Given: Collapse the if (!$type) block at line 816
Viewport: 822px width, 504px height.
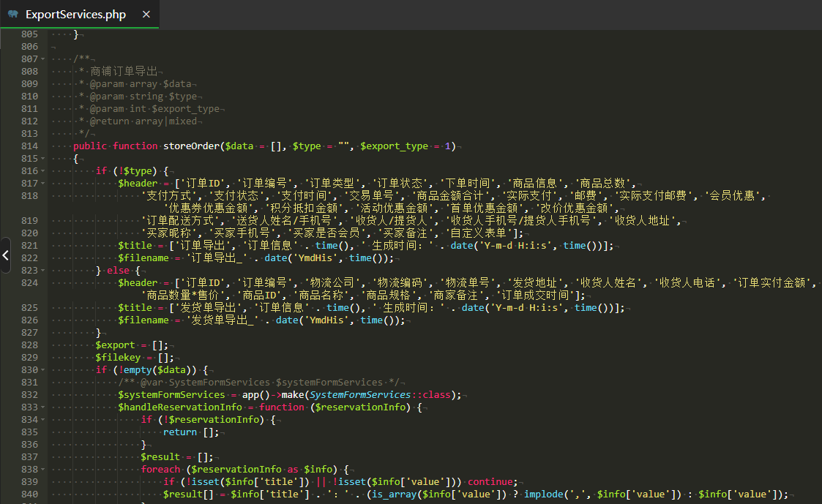Looking at the screenshot, I should click(x=43, y=171).
